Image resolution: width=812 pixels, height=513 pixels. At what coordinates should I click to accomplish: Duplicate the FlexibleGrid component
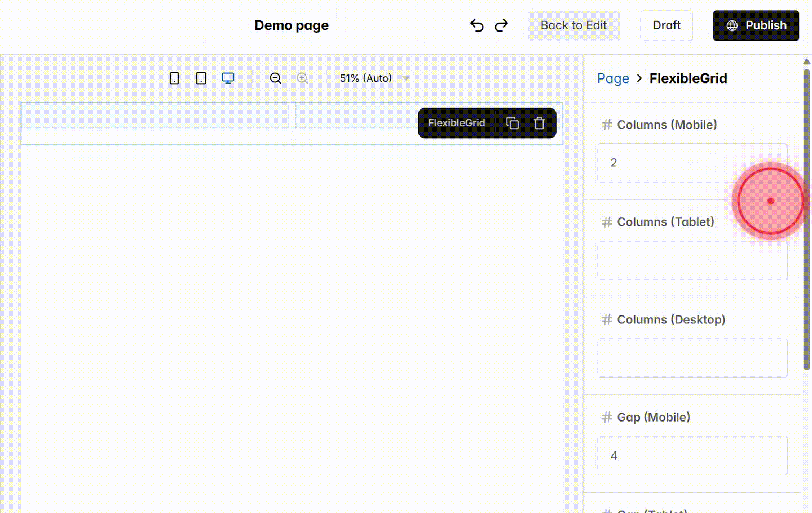[x=513, y=122]
